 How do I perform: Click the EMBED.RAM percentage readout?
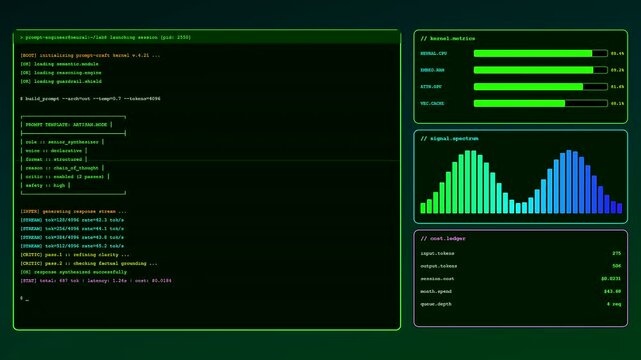pos(617,70)
